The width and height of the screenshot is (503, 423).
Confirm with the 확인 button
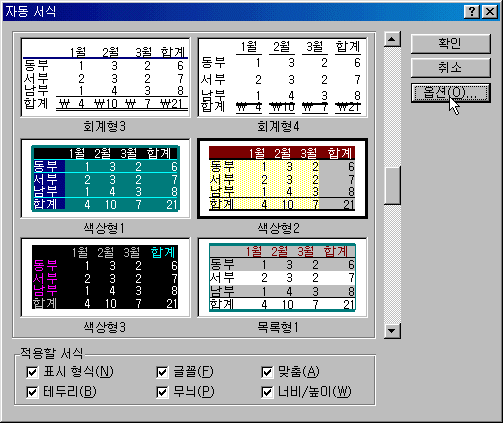click(x=450, y=43)
